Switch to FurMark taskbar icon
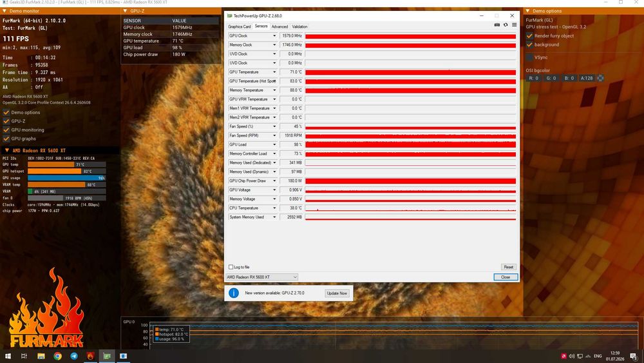The height and width of the screenshot is (363, 644). pyautogui.click(x=90, y=356)
